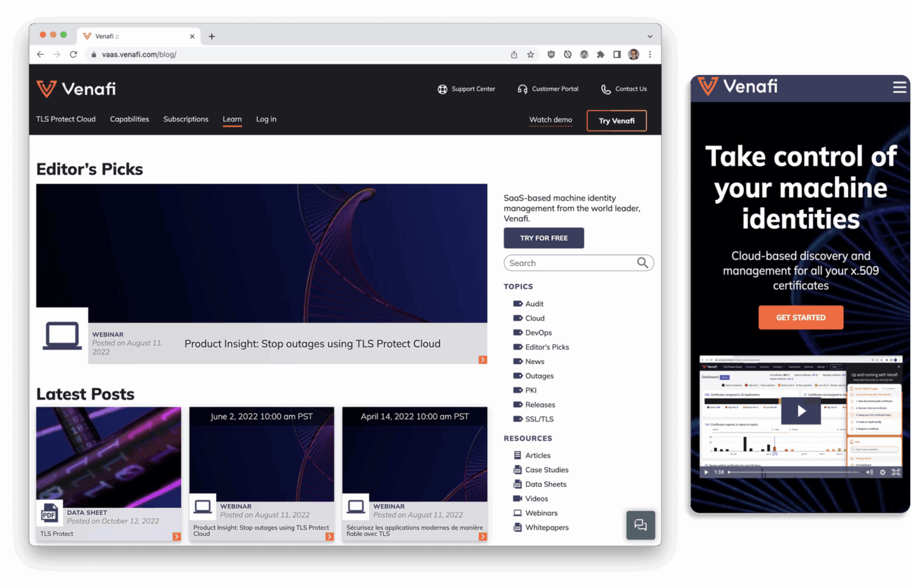912x588 pixels.
Task: Toggle the browser side panel icon
Action: point(617,55)
